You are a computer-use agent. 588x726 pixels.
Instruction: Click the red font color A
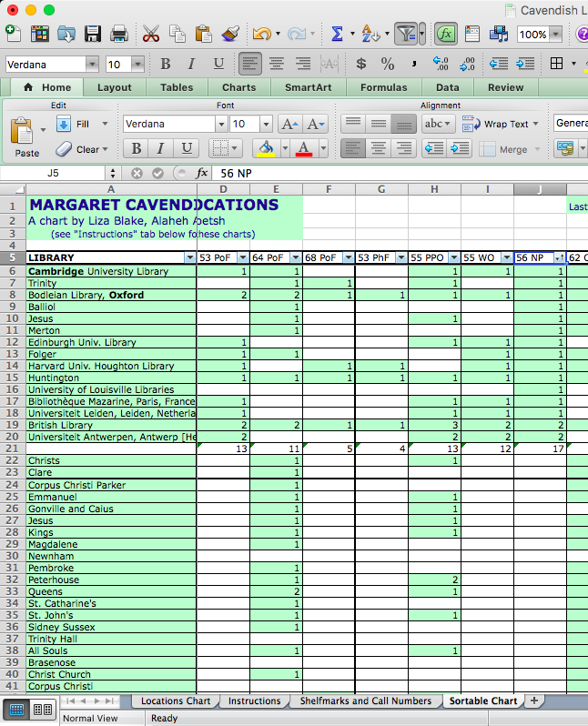point(303,148)
